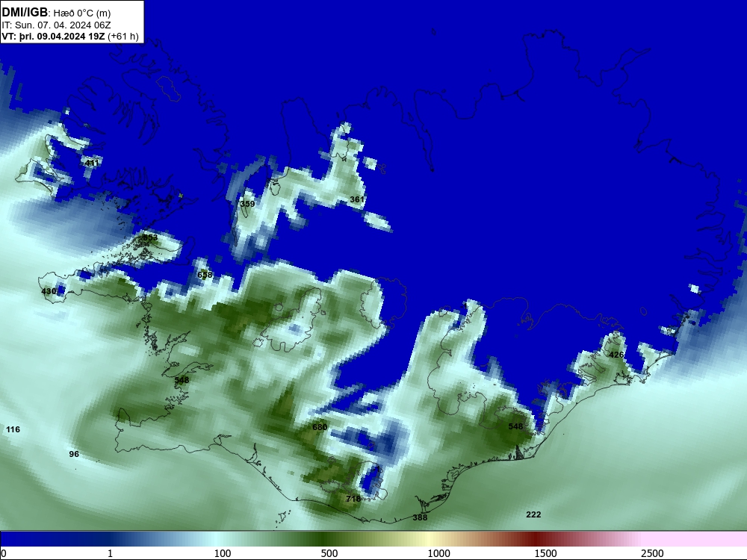Click the 388 height value on the coast
This screenshot has width=747, height=560.
pos(420,517)
